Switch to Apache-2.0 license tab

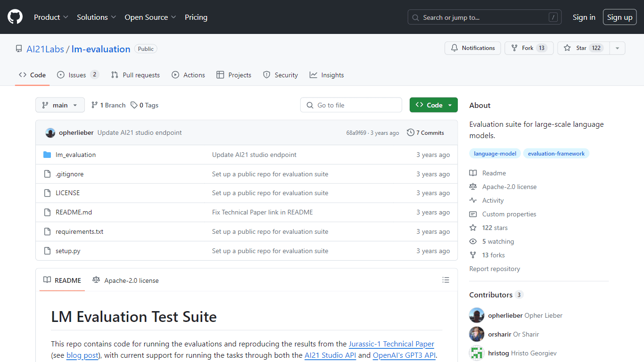click(x=125, y=280)
